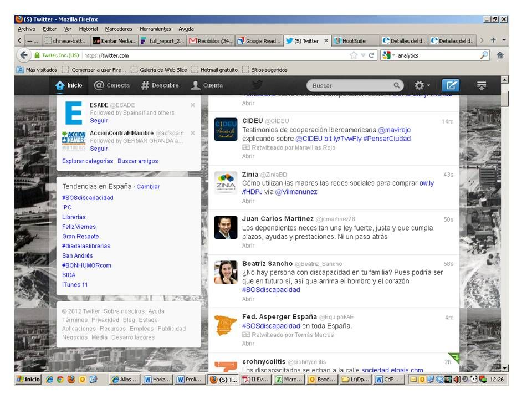532x399 pixels.
Task: Click the Zinia avatar
Action: (x=226, y=182)
